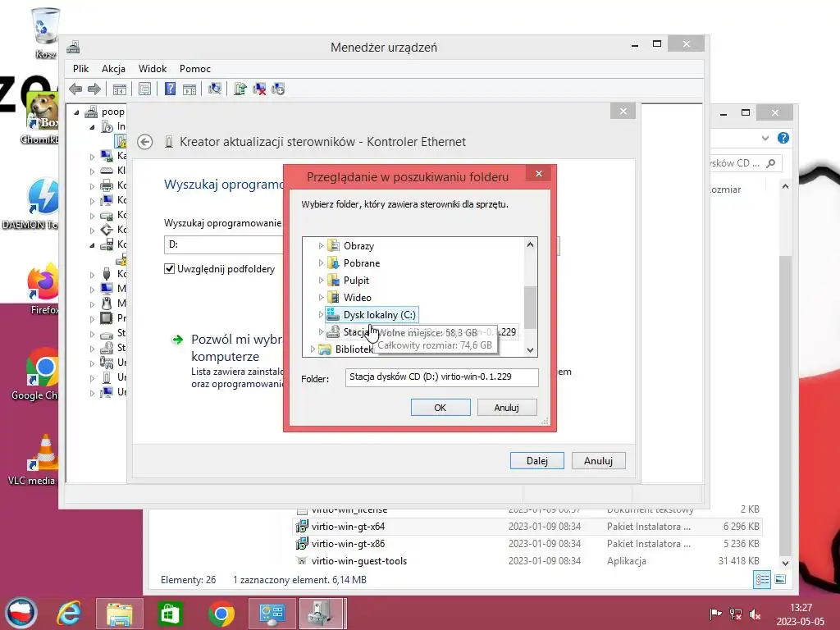Open the Properties toolbar icon
Image resolution: width=840 pixels, height=630 pixels.
tap(144, 89)
